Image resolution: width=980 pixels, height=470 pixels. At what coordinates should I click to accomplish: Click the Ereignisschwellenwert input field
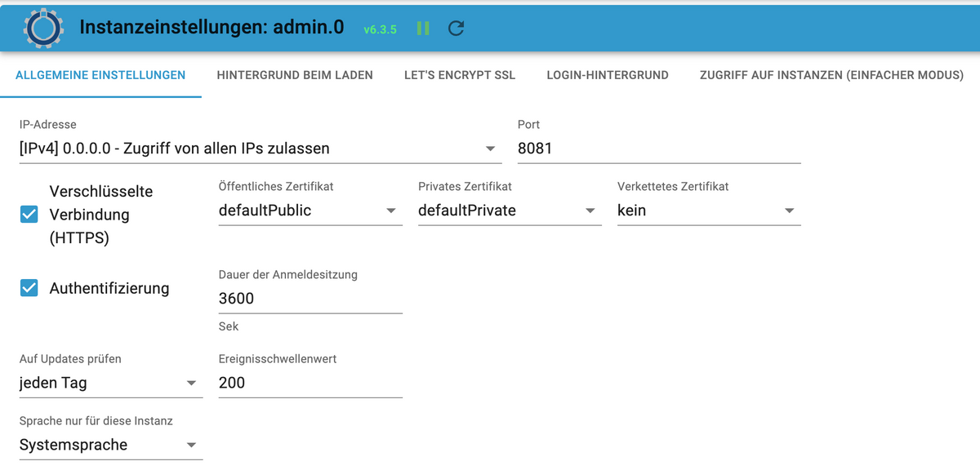310,383
